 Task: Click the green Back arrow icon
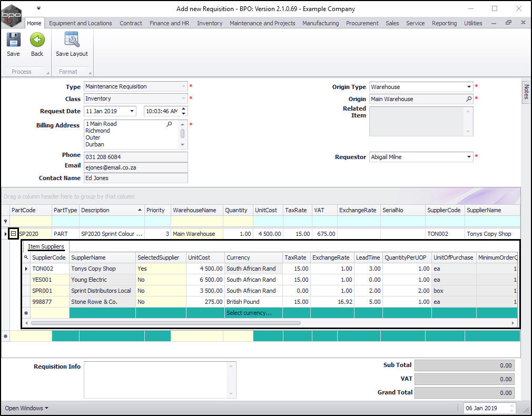(x=37, y=41)
